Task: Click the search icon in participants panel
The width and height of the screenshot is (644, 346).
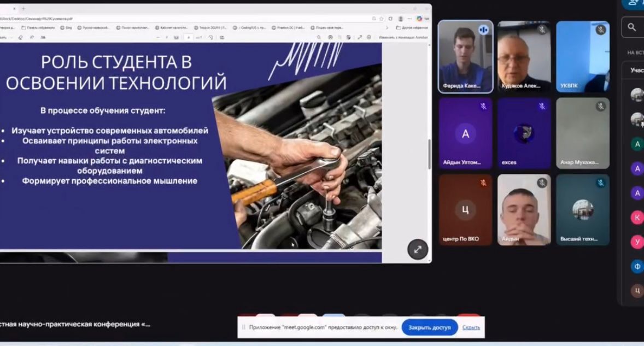Action: click(x=632, y=27)
